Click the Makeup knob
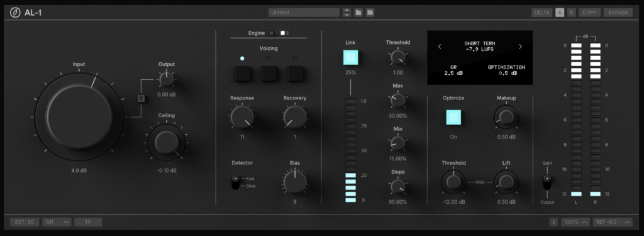Screen dimensions: 644x236 click(506, 117)
